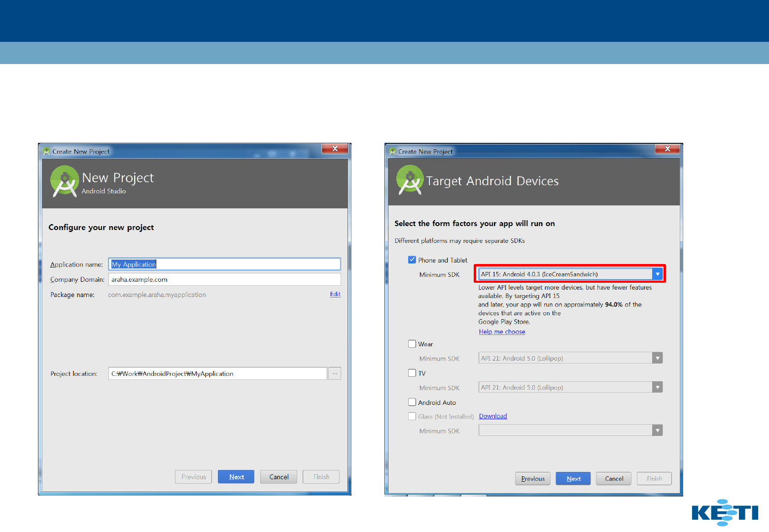Click the Android Studio logo in Target Android Devices dialog
This screenshot has height=532, width=769.
pyautogui.click(x=410, y=180)
